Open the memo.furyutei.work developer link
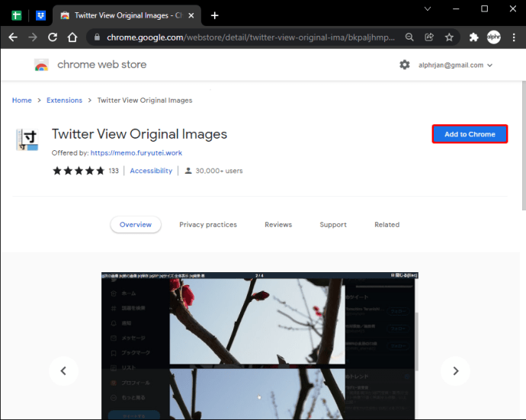Screen dimensions: 526x420 point(136,153)
